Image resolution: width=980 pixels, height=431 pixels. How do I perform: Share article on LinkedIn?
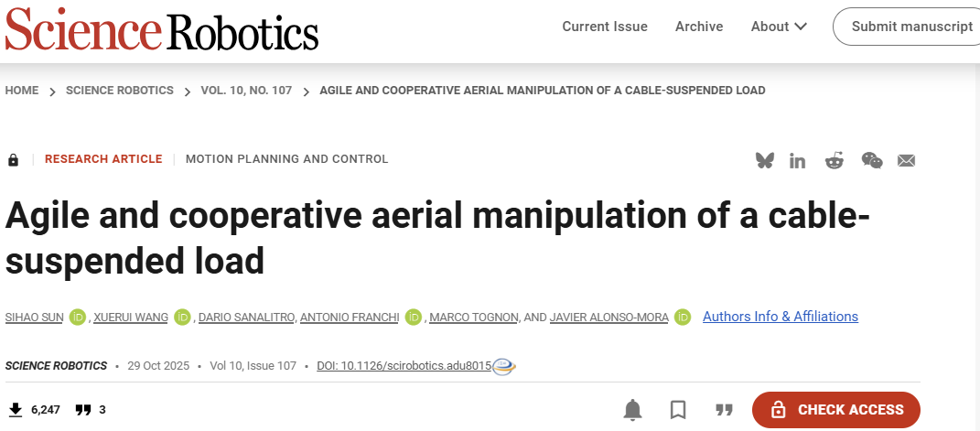[x=798, y=160]
